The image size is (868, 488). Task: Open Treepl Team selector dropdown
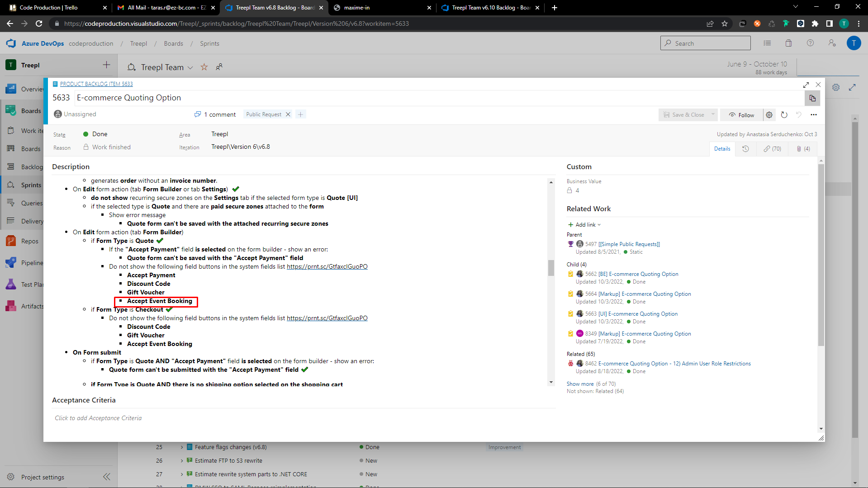tap(190, 67)
